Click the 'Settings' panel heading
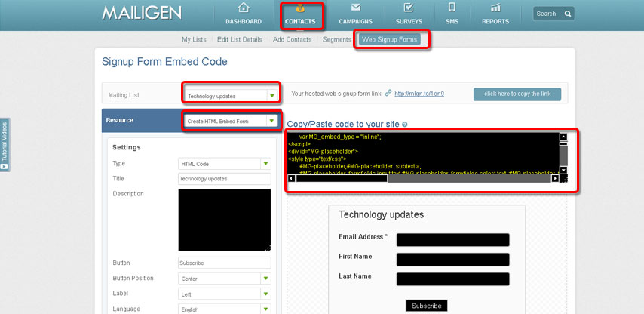Viewport: 644px width, 314px height. click(127, 147)
